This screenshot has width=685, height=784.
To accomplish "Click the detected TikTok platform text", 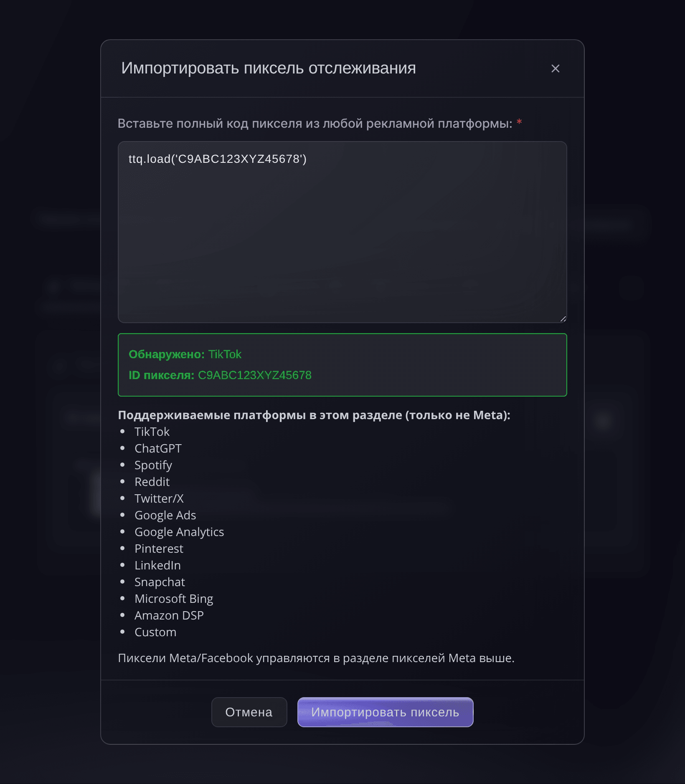I will coord(225,354).
